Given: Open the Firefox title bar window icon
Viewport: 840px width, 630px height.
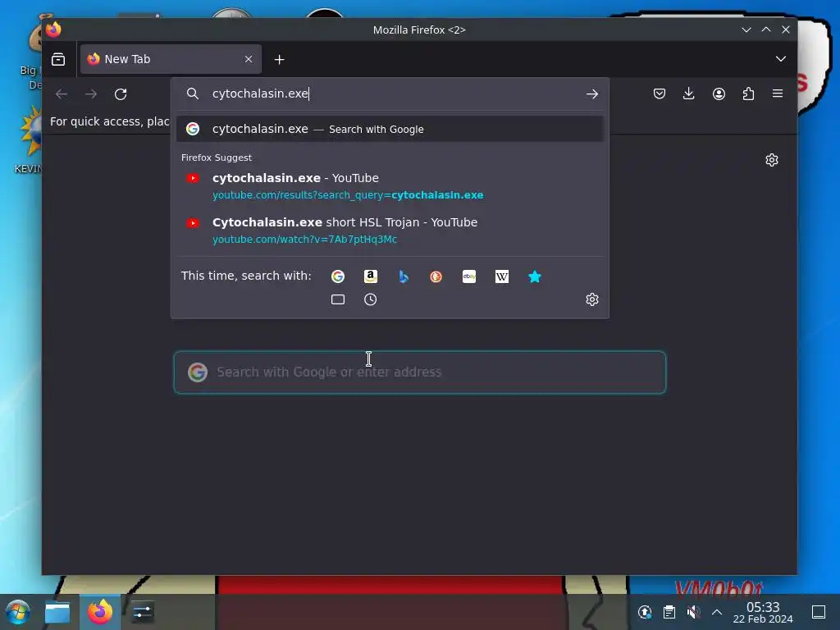Looking at the screenshot, I should point(53,30).
